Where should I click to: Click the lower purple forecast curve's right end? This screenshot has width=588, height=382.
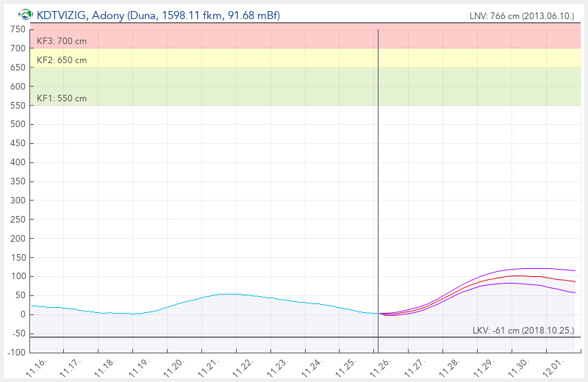(x=575, y=293)
